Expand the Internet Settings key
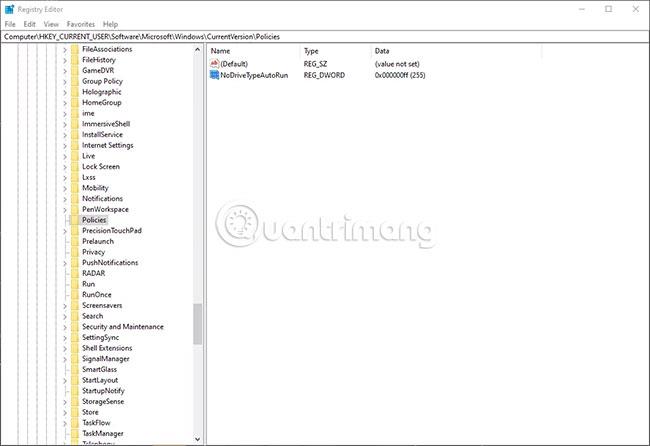This screenshot has width=650, height=446. pos(65,145)
